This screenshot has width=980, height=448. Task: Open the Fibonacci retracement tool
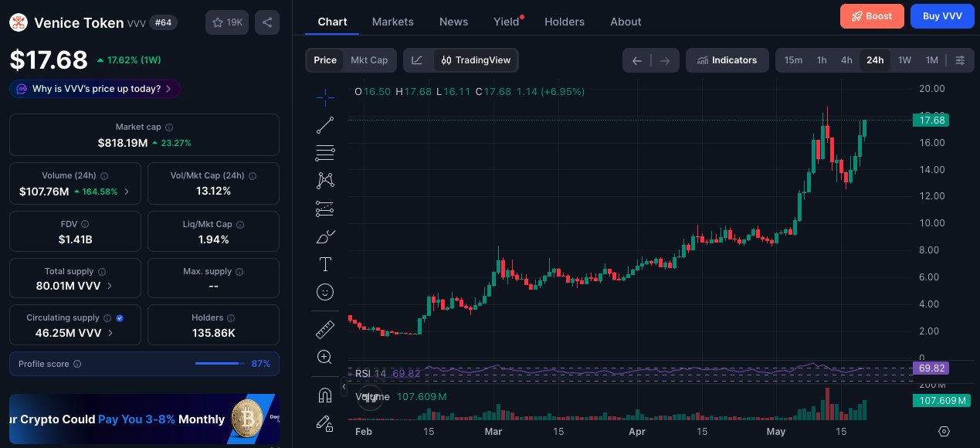325,152
